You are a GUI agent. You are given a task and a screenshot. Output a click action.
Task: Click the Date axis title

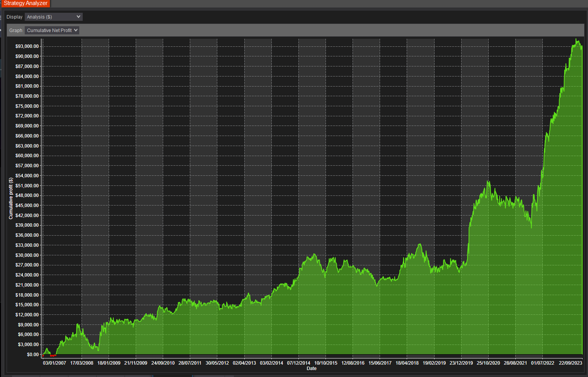pos(312,368)
